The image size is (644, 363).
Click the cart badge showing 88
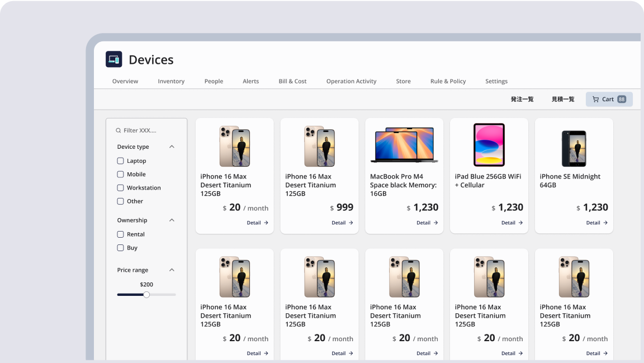(622, 99)
